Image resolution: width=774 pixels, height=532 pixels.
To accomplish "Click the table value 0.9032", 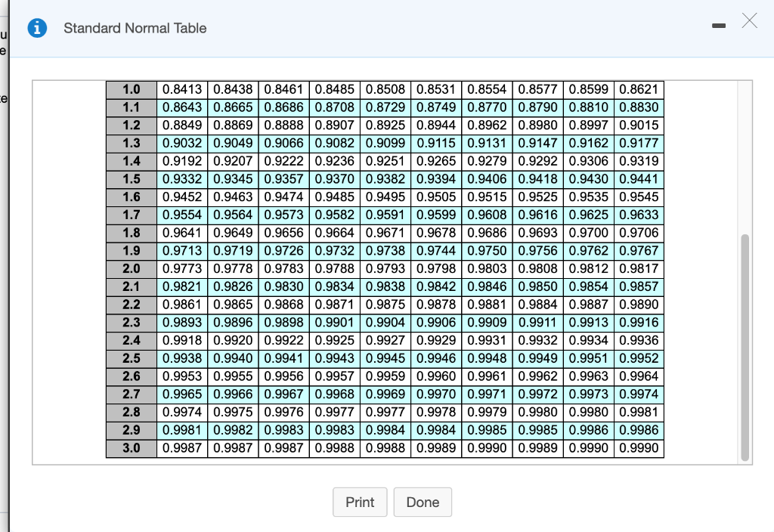I will pos(182,144).
